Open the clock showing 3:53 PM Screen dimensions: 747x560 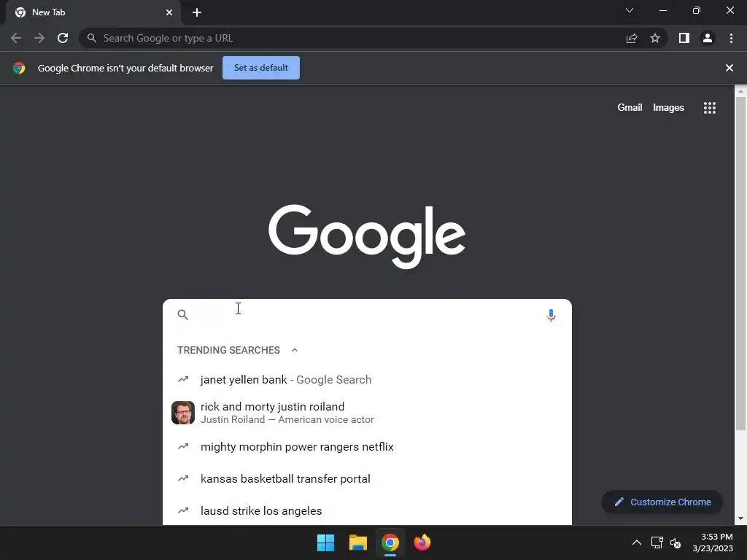point(713,542)
